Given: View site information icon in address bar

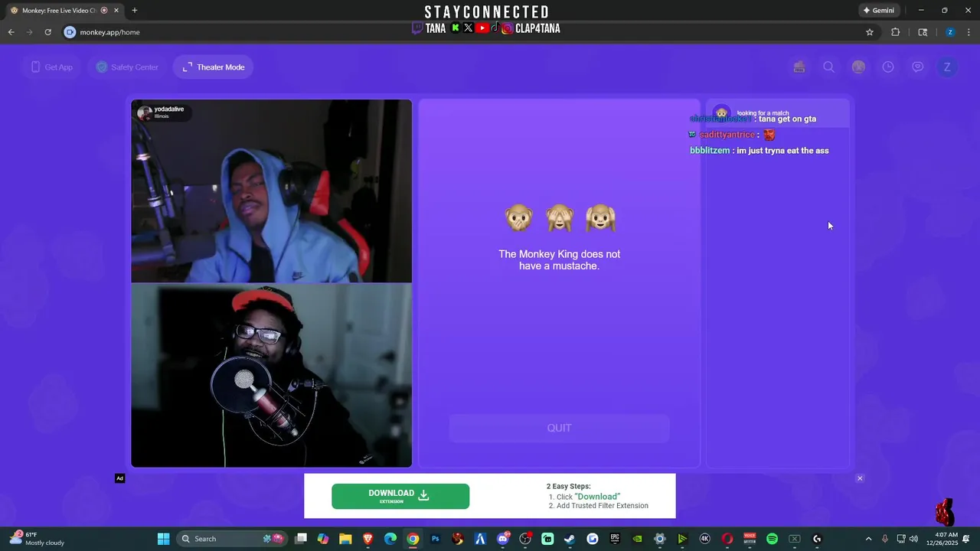Looking at the screenshot, I should pyautogui.click(x=70, y=32).
